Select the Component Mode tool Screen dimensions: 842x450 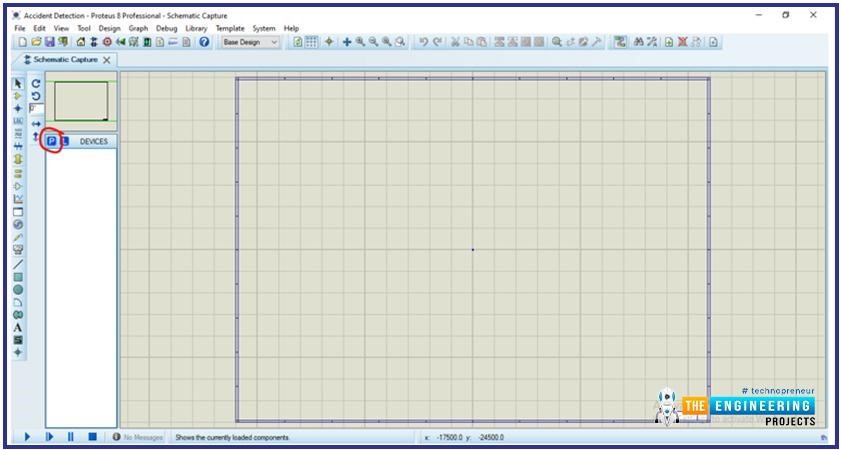[x=18, y=96]
